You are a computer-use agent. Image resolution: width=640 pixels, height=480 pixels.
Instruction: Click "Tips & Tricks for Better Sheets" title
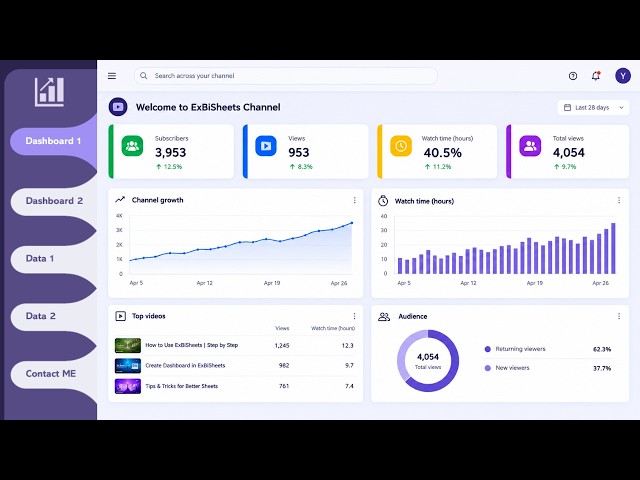coord(182,386)
